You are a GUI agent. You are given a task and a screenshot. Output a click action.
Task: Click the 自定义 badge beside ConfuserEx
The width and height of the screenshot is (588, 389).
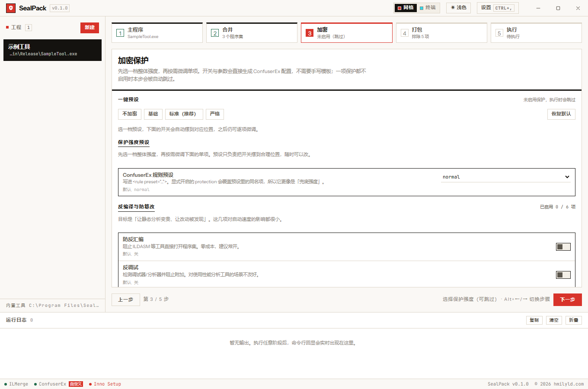(x=76, y=384)
